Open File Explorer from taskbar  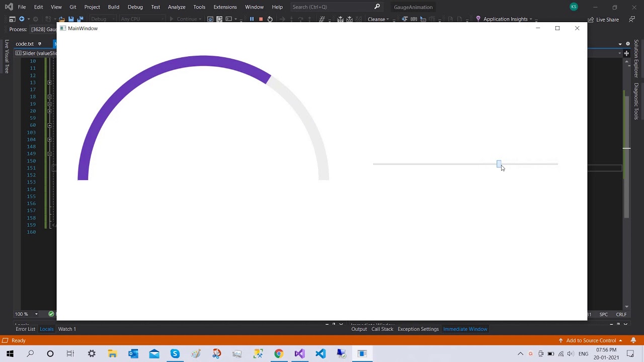pyautogui.click(x=112, y=353)
